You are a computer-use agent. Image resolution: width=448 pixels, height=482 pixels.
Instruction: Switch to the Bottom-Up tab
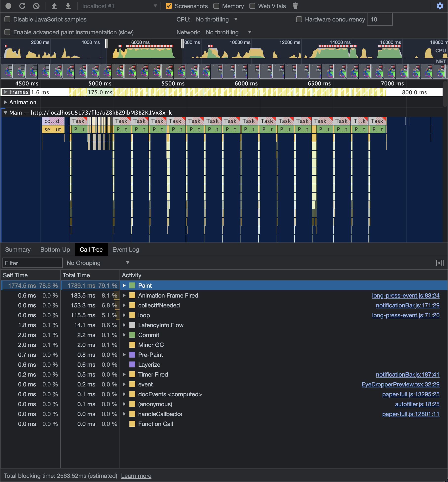(55, 249)
